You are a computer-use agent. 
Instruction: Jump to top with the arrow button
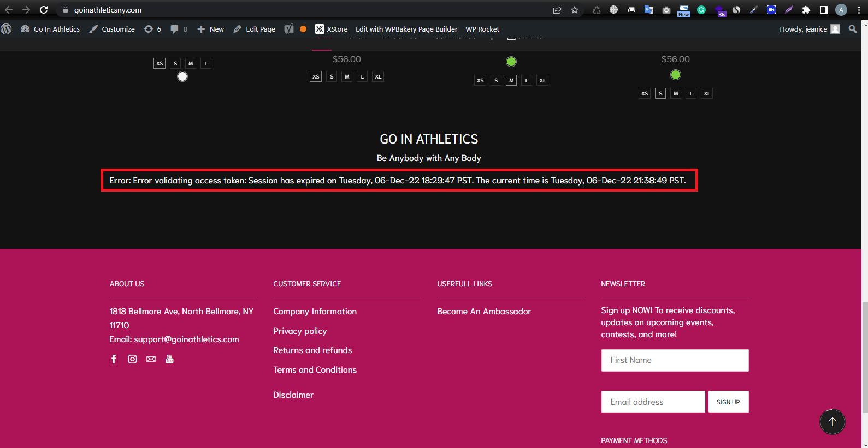832,422
